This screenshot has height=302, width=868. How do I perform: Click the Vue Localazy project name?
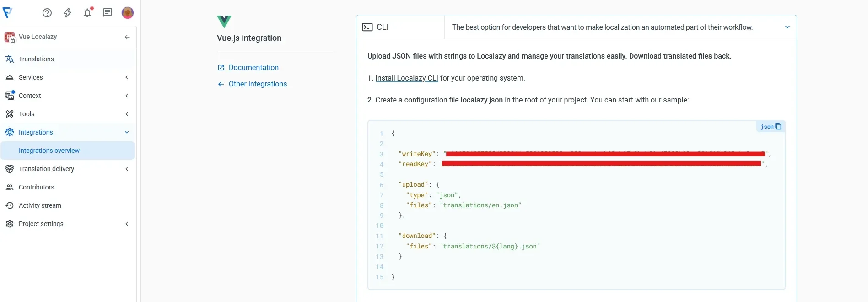[38, 37]
